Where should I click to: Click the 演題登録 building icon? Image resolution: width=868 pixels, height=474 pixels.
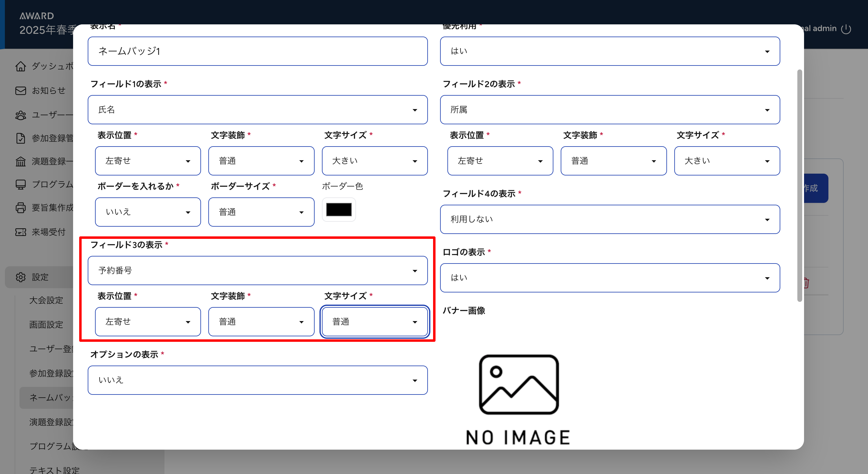20,161
